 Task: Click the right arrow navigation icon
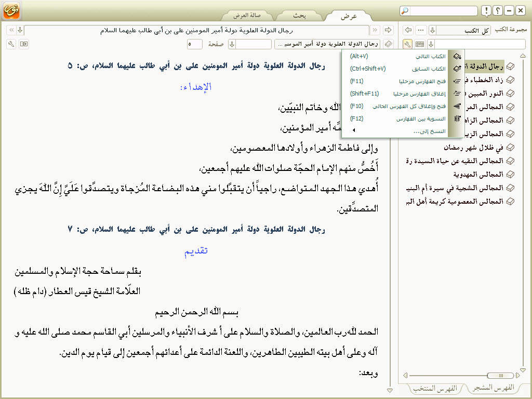(387, 30)
